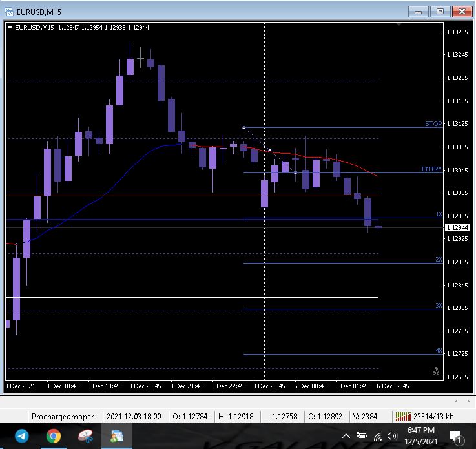Click the L: 1.12758 low price field
This screenshot has height=449, width=476.
(x=281, y=417)
